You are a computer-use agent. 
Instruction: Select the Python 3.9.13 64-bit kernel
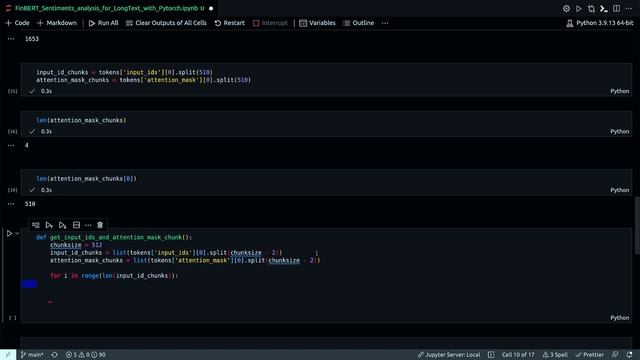[x=600, y=23]
